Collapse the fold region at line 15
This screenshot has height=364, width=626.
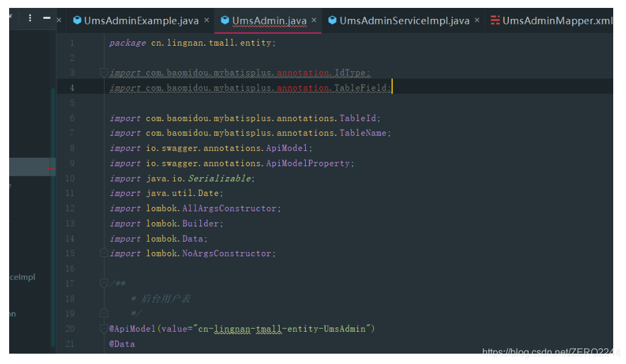point(104,253)
